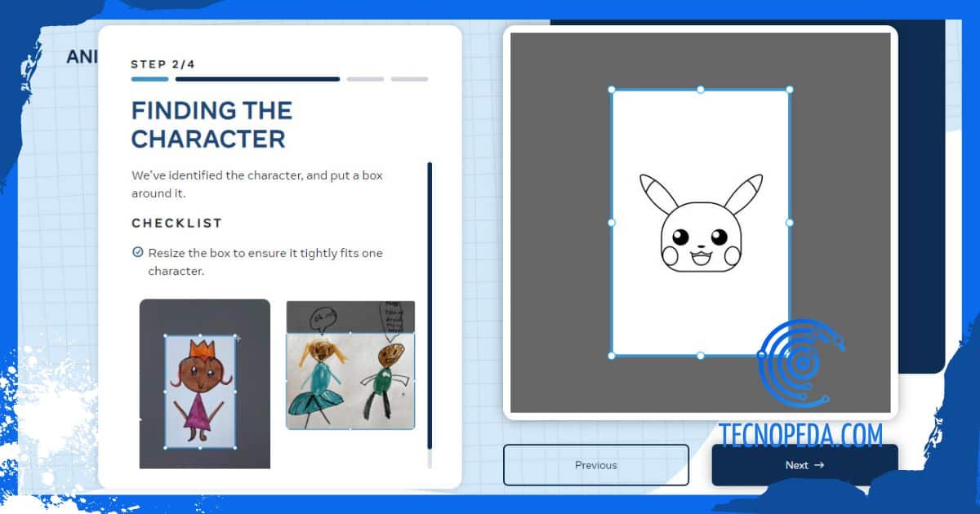Click the arrow icon on the Next button

click(x=819, y=465)
